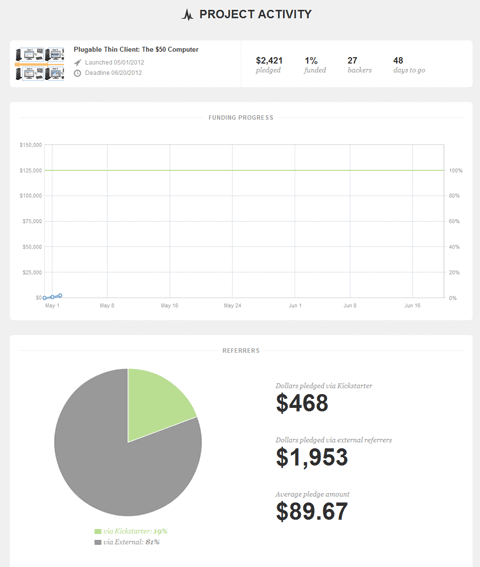Click the Average pledge amount caption

click(x=313, y=494)
